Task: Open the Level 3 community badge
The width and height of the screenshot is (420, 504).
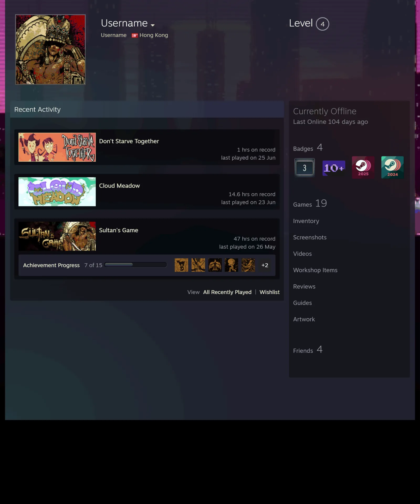Action: coord(304,168)
